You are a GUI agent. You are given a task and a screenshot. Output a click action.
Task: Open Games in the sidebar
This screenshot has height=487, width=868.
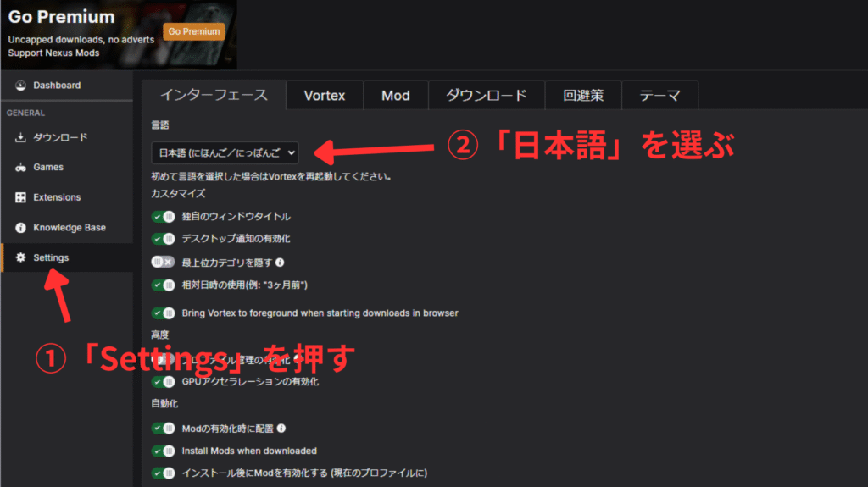(67, 167)
